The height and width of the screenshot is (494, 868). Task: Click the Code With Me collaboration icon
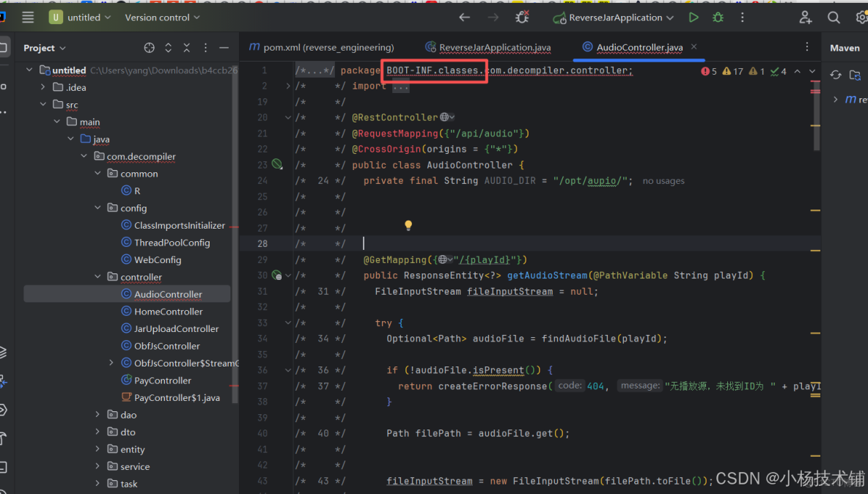(805, 17)
